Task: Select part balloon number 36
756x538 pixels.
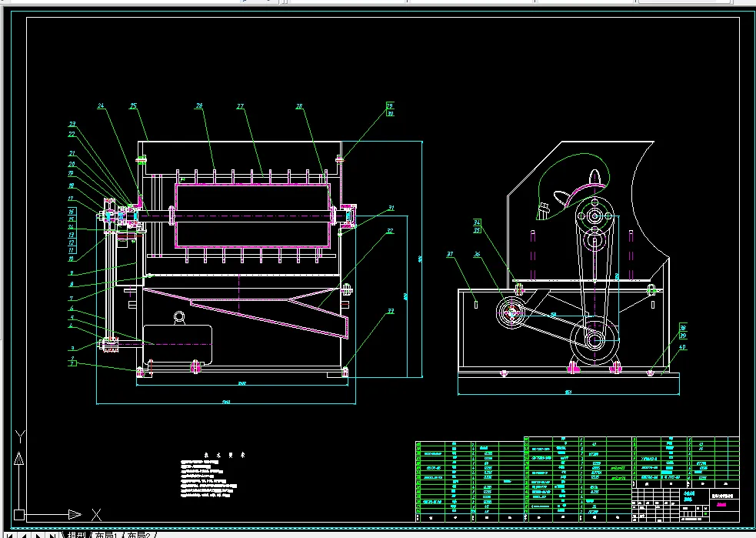Action: coord(477,254)
